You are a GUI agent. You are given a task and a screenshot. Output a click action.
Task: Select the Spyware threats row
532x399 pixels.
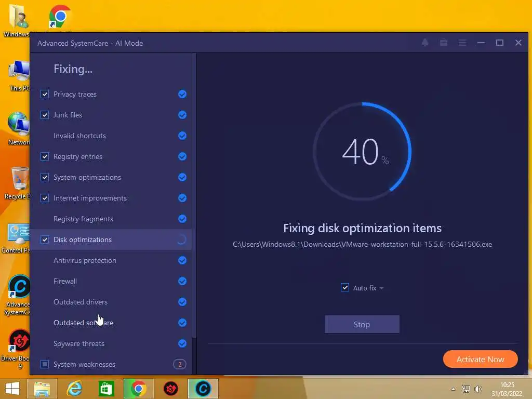click(111, 343)
